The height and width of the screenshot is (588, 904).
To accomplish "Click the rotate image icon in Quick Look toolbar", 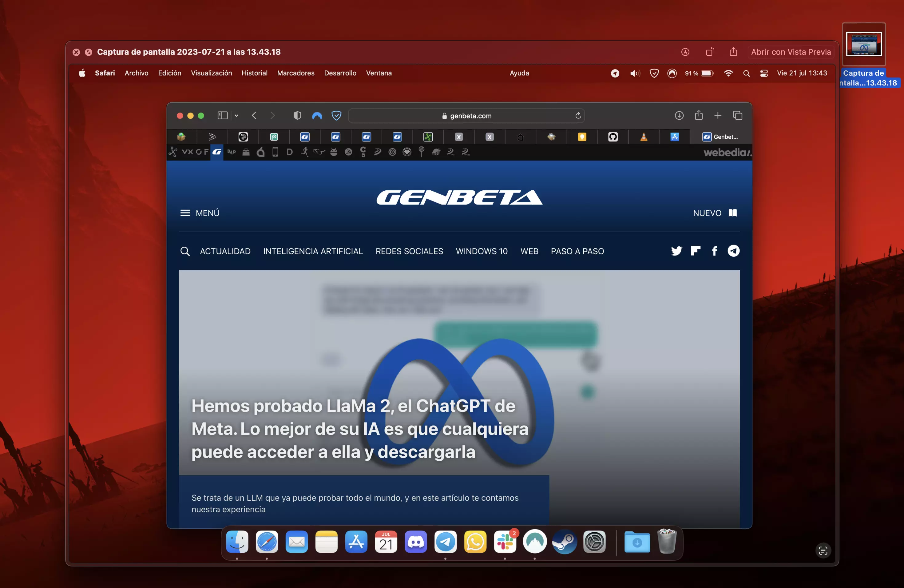I will pos(710,52).
